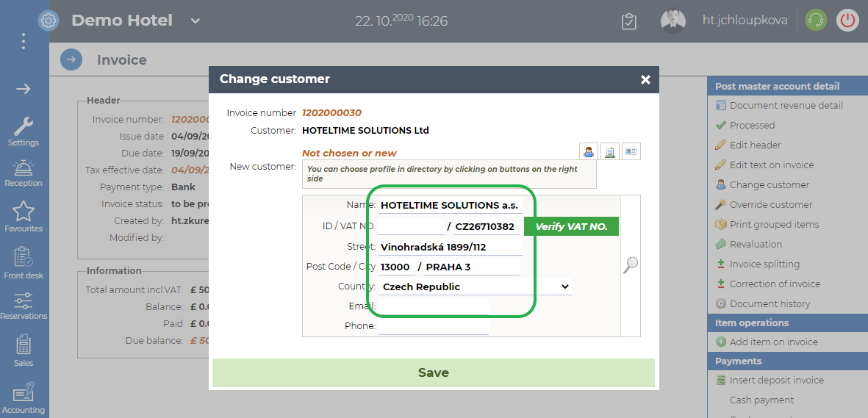The width and height of the screenshot is (868, 418).
Task: Click Change customer in right panel
Action: coord(769,185)
